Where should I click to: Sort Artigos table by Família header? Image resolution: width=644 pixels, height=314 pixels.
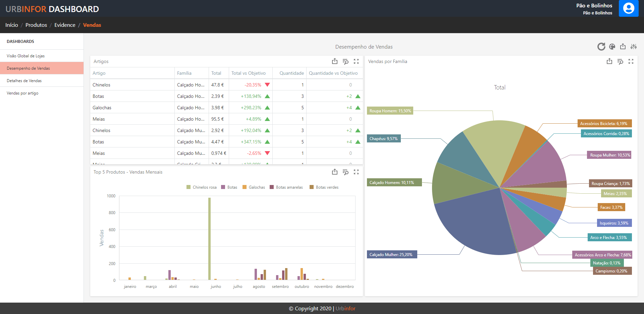point(184,73)
